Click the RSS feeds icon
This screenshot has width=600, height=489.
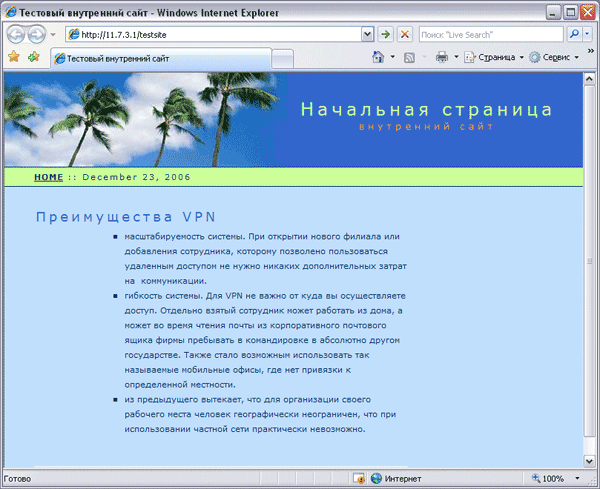[x=409, y=57]
